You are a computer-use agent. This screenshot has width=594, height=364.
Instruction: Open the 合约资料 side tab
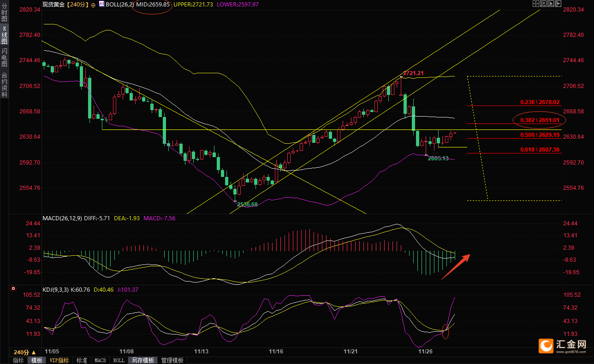click(x=5, y=84)
